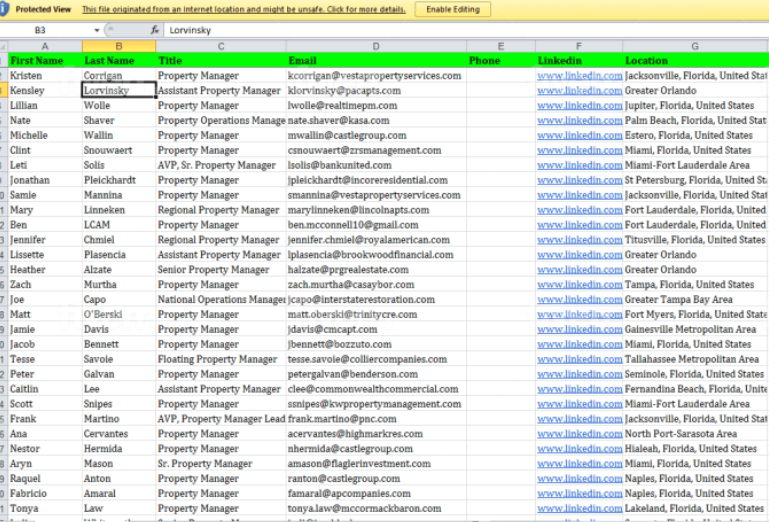This screenshot has height=522, width=769.
Task: Click the First Name header cell
Action: (45, 61)
